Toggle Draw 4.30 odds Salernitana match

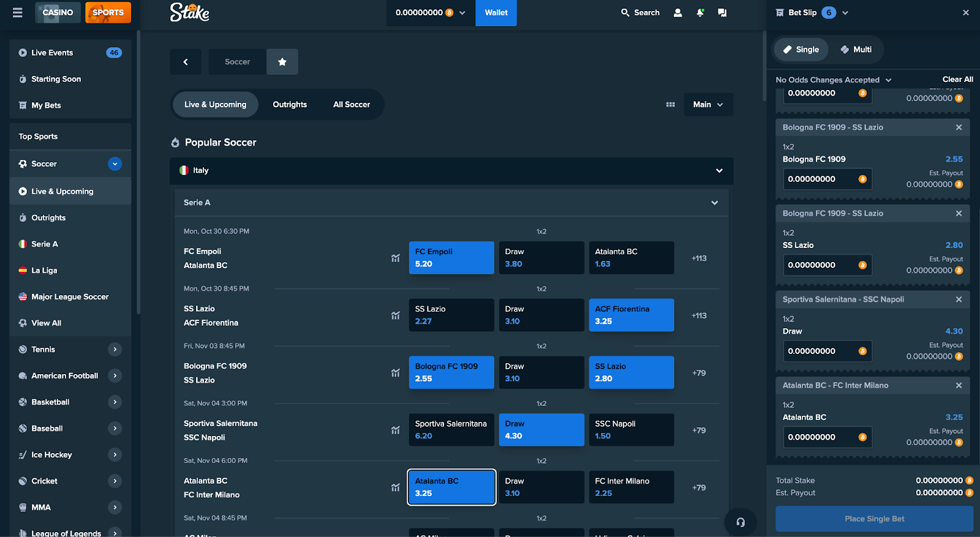click(541, 430)
